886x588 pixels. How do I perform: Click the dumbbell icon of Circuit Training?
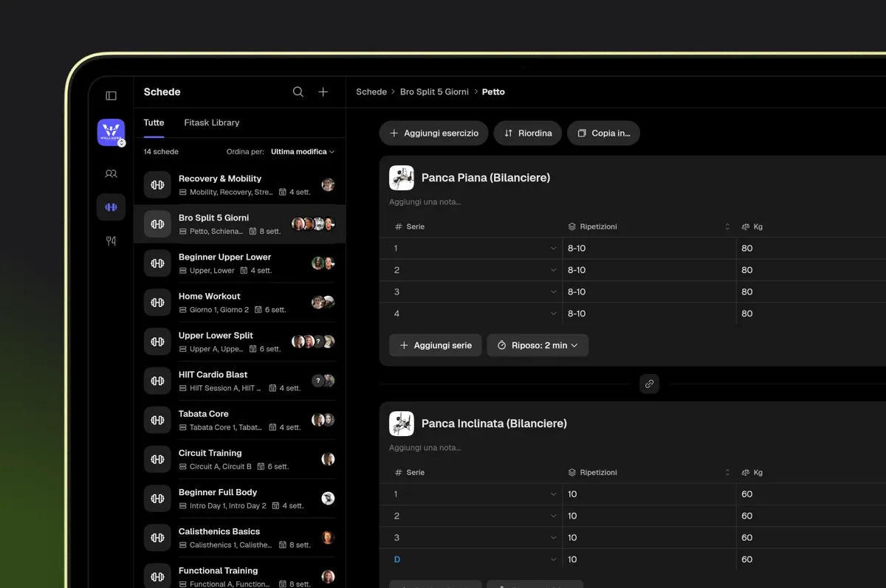coord(157,459)
